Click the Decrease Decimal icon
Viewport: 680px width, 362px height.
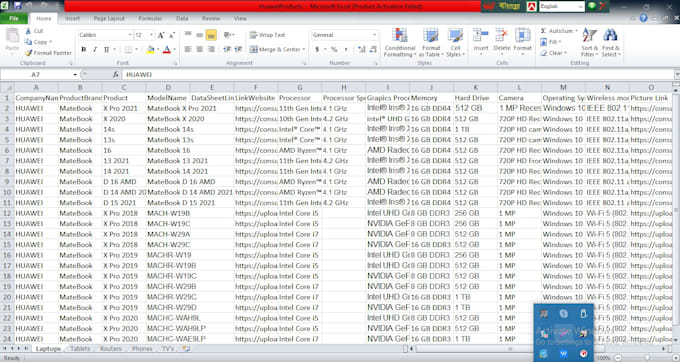[x=373, y=50]
